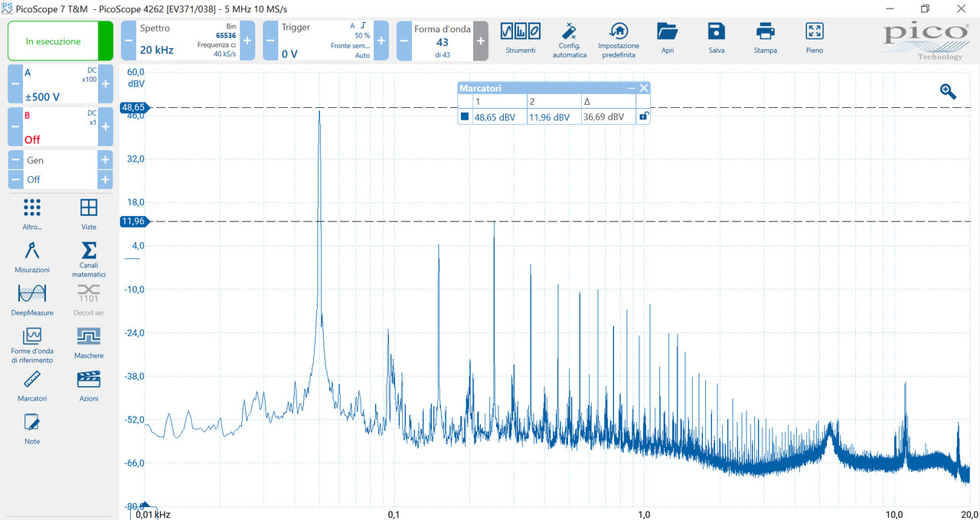Open the Azioni actions tool
The image size is (980, 520).
pyautogui.click(x=89, y=386)
